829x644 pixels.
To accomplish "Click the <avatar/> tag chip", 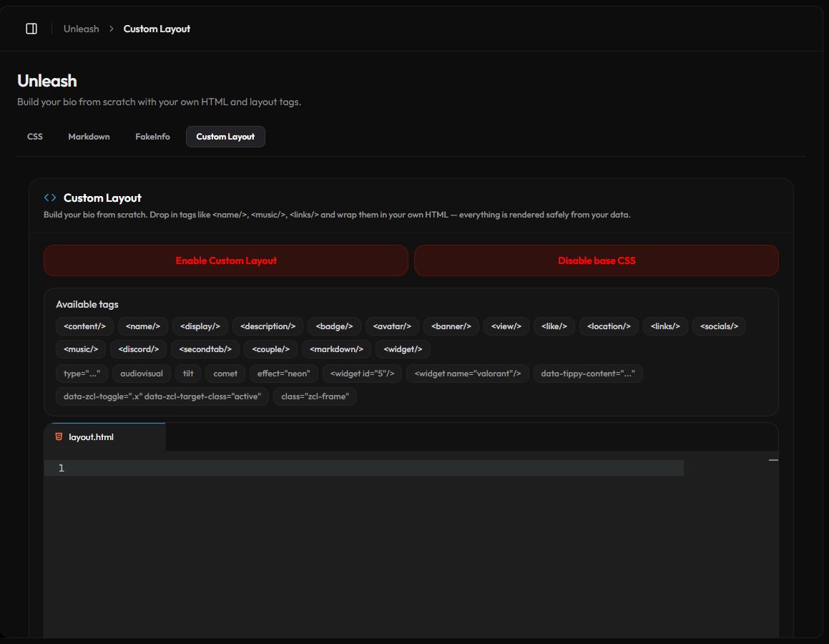I will (392, 326).
